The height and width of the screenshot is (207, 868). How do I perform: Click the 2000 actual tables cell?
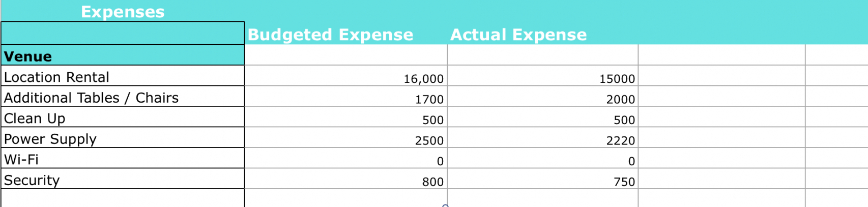coord(542,97)
